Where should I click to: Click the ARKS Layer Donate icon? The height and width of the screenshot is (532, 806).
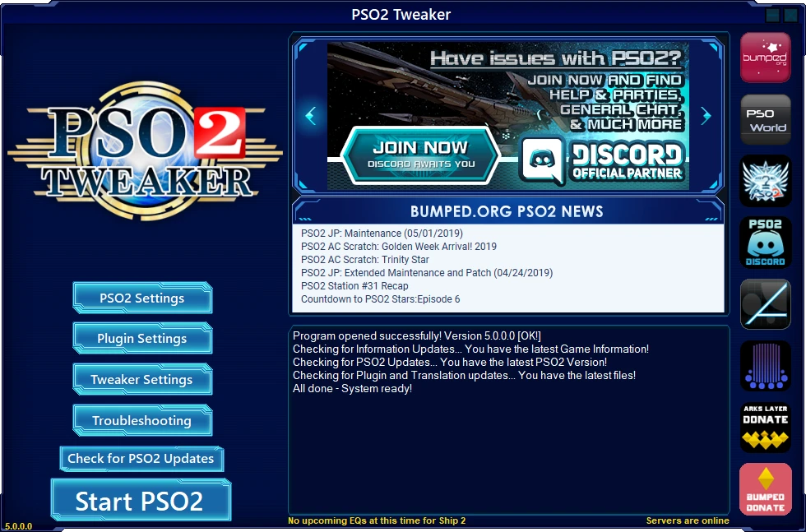tap(766, 426)
